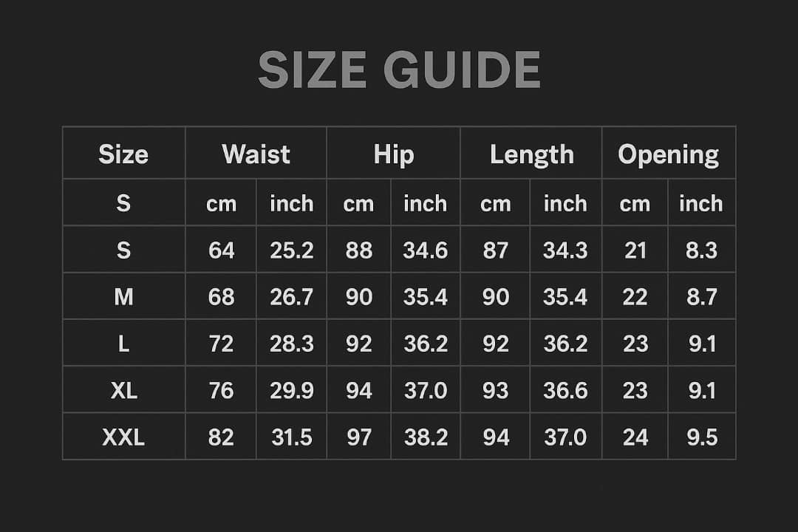Image resolution: width=798 pixels, height=532 pixels.
Task: Select the hip value 88 cm
Action: (x=358, y=250)
